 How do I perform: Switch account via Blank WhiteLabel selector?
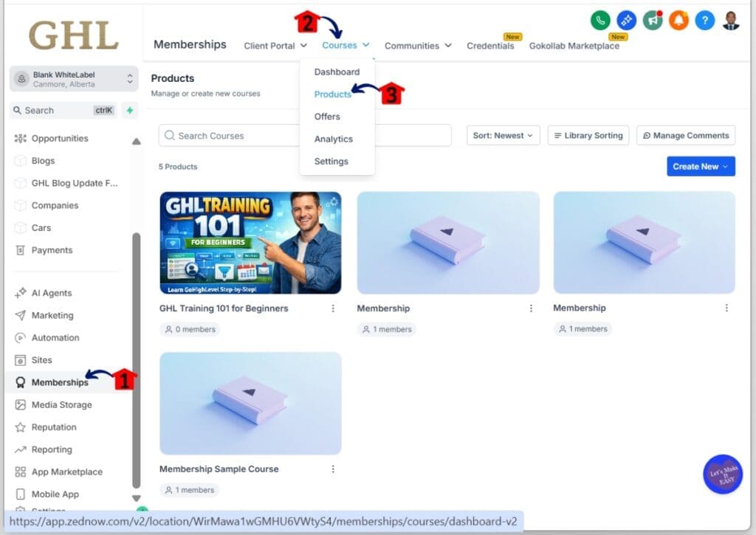(74, 79)
